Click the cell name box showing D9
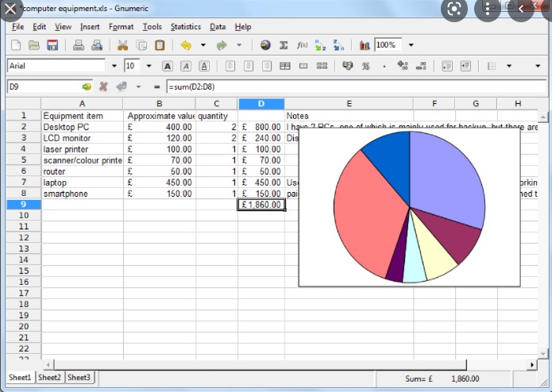Image resolution: width=552 pixels, height=392 pixels. pyautogui.click(x=45, y=86)
